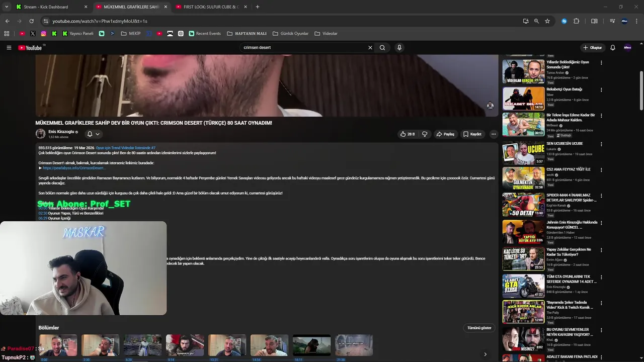This screenshot has width=644, height=362.
Task: Open YouTube notifications bell in the header
Action: point(613,48)
